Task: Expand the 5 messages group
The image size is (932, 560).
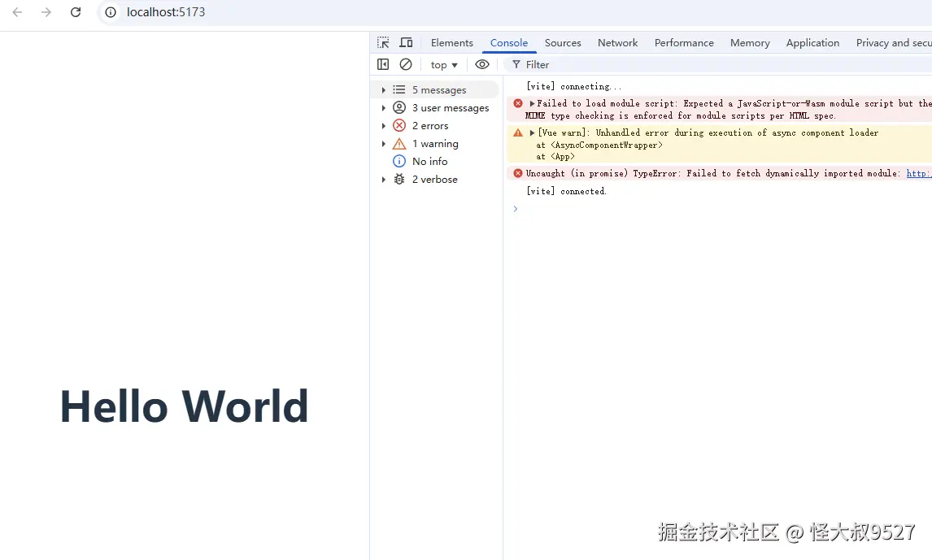Action: [383, 90]
